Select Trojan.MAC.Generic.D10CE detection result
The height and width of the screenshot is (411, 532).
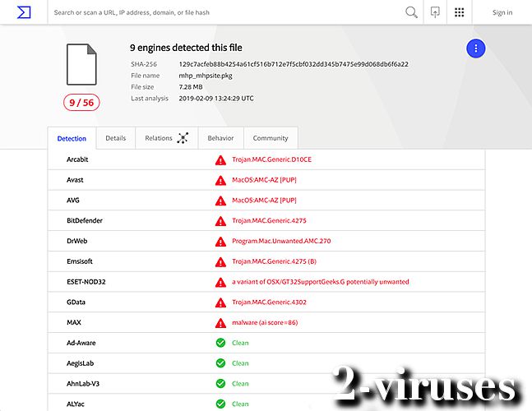(271, 159)
